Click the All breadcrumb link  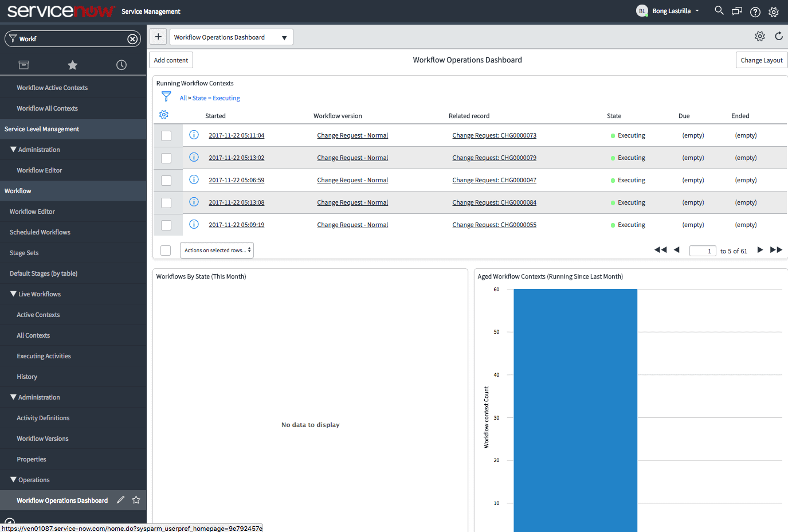(183, 98)
